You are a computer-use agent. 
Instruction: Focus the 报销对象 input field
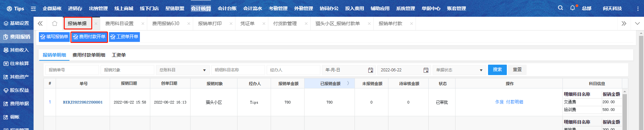(x=127, y=70)
